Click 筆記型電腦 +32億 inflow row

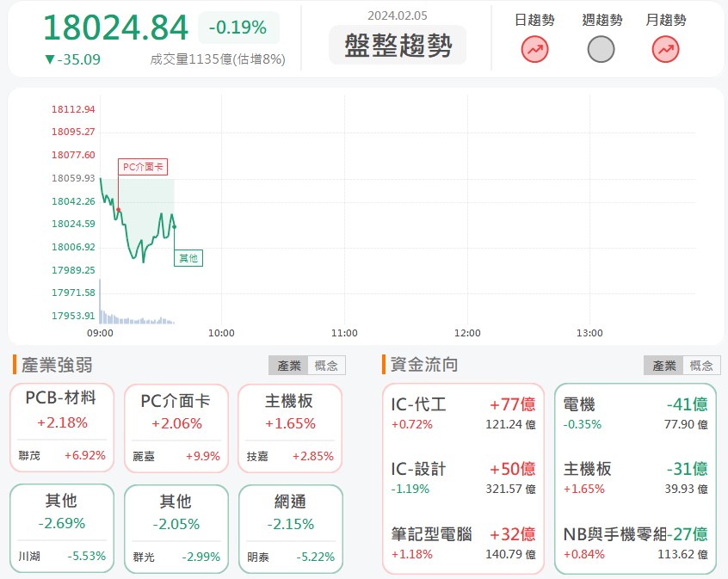tap(463, 543)
